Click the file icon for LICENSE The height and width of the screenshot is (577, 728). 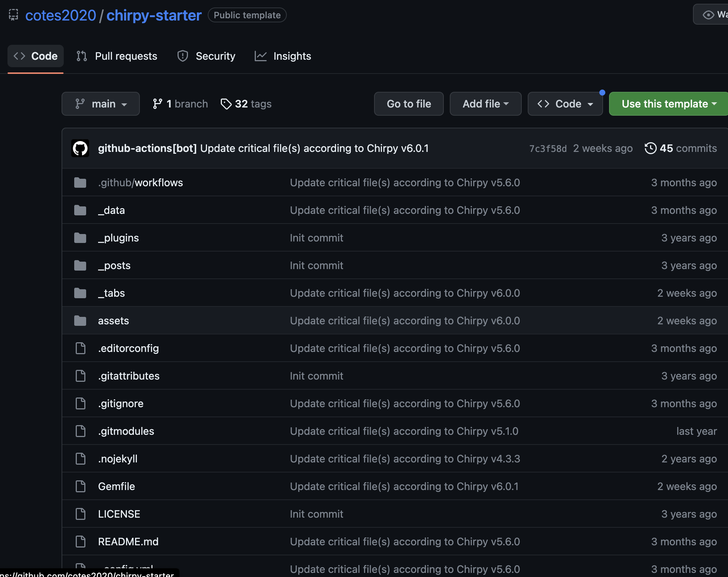click(x=81, y=514)
